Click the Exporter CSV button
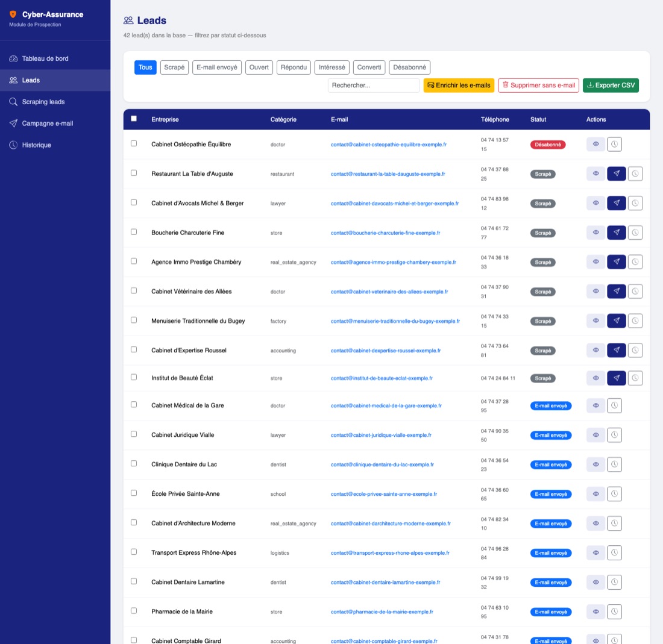The width and height of the screenshot is (663, 644). [611, 86]
